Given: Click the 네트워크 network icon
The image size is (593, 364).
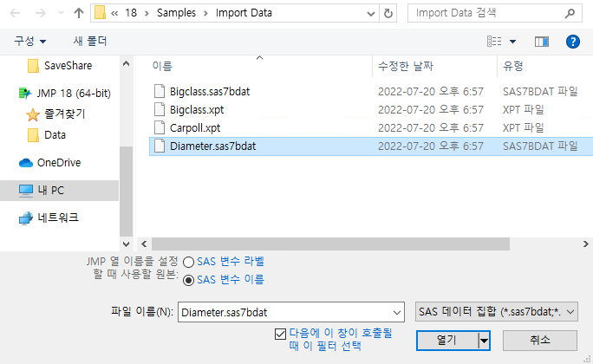Looking at the screenshot, I should pos(26,218).
